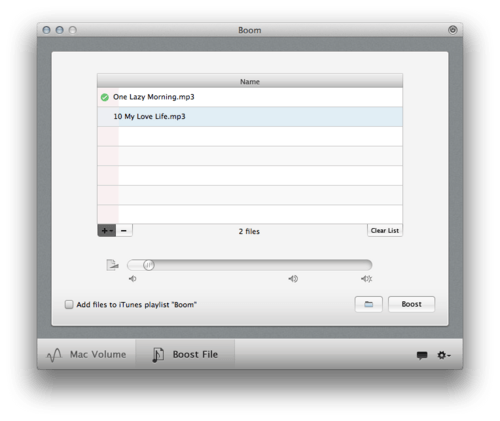Click the file boost icon left of slider
Viewport: 500px width, 421px height.
112,265
